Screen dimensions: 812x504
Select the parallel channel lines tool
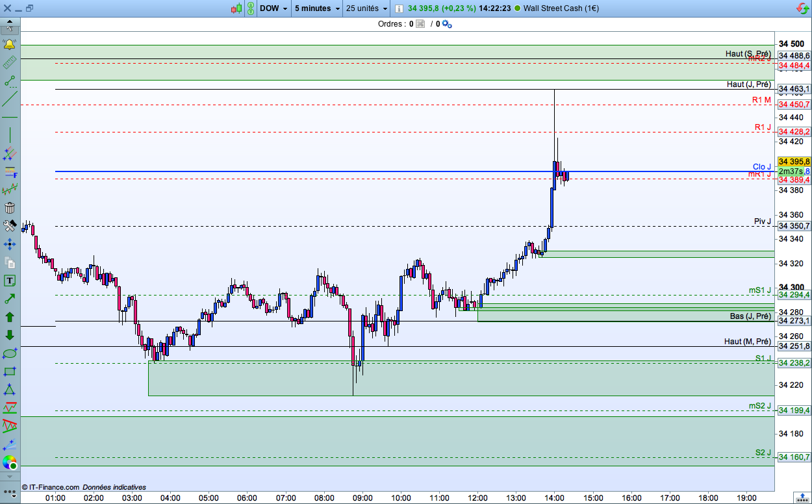(10, 154)
